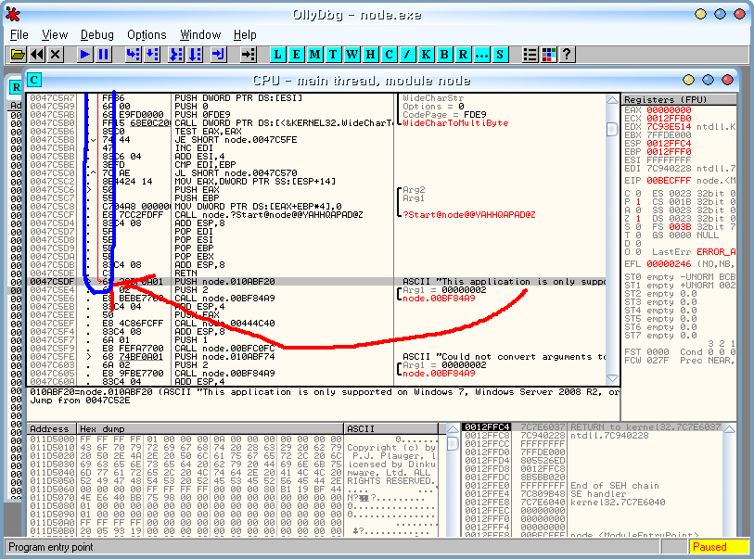Open Executable modules with E button
The width and height of the screenshot is (754, 560).
296,55
